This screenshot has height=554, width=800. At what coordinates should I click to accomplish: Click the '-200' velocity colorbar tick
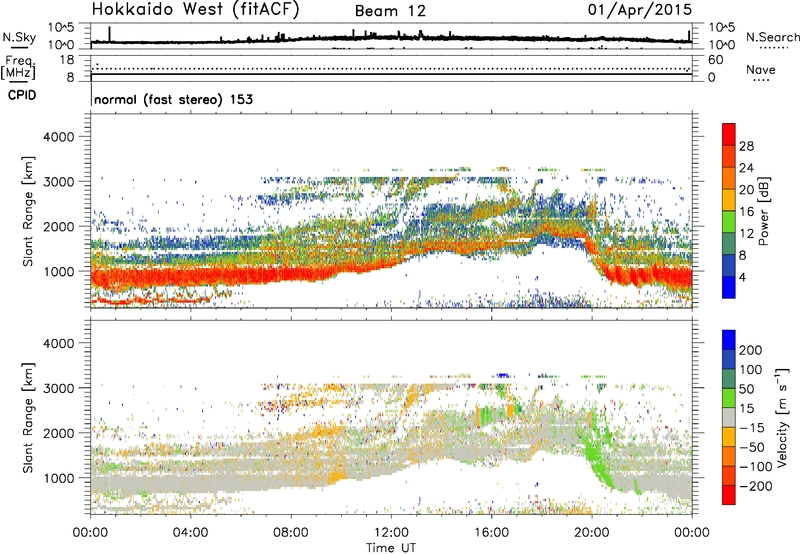click(756, 486)
